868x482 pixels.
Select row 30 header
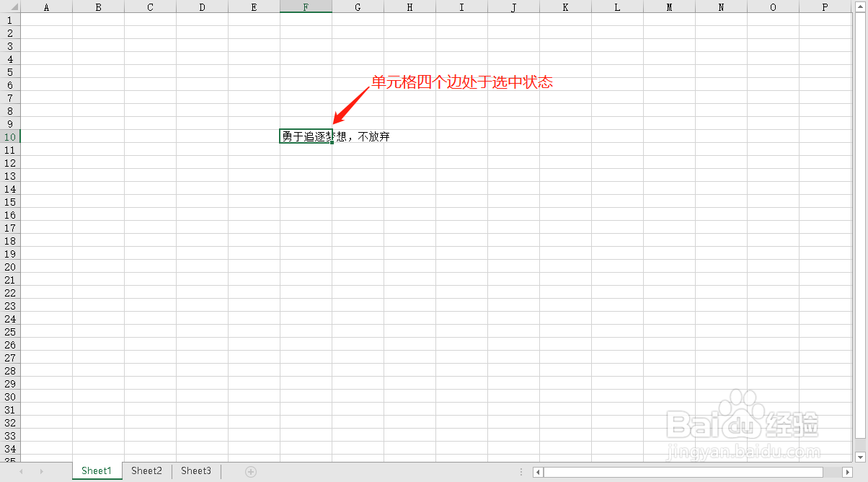tap(10, 396)
